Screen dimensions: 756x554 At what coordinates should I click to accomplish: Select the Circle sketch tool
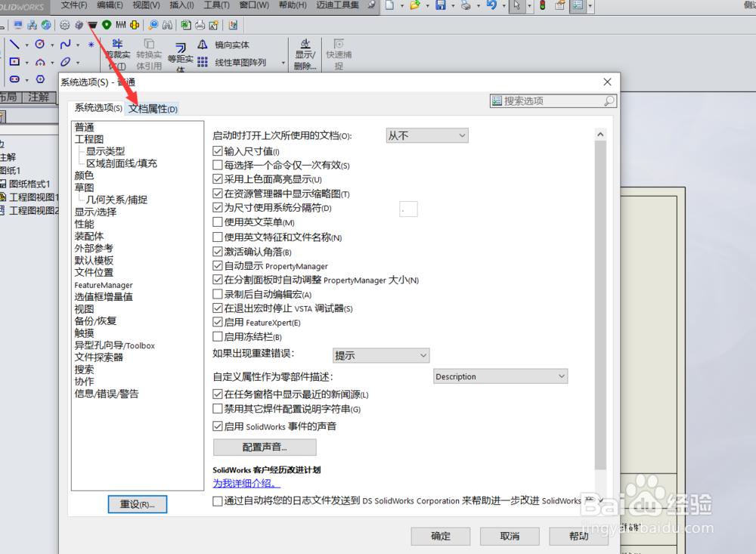(40, 45)
